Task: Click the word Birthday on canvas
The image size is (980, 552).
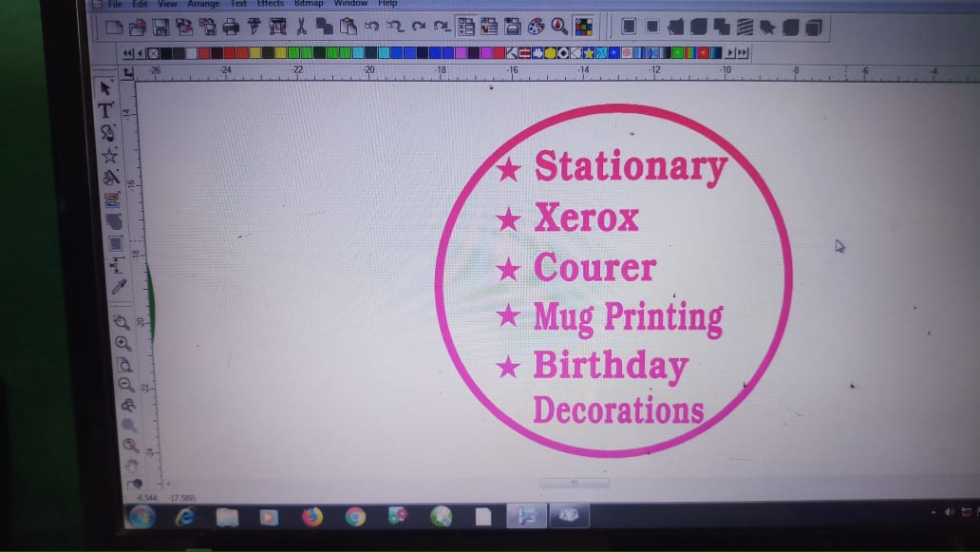Action: pos(611,366)
